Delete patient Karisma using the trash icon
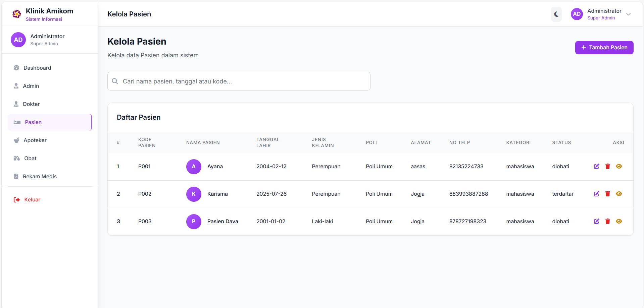644x308 pixels. (x=607, y=194)
